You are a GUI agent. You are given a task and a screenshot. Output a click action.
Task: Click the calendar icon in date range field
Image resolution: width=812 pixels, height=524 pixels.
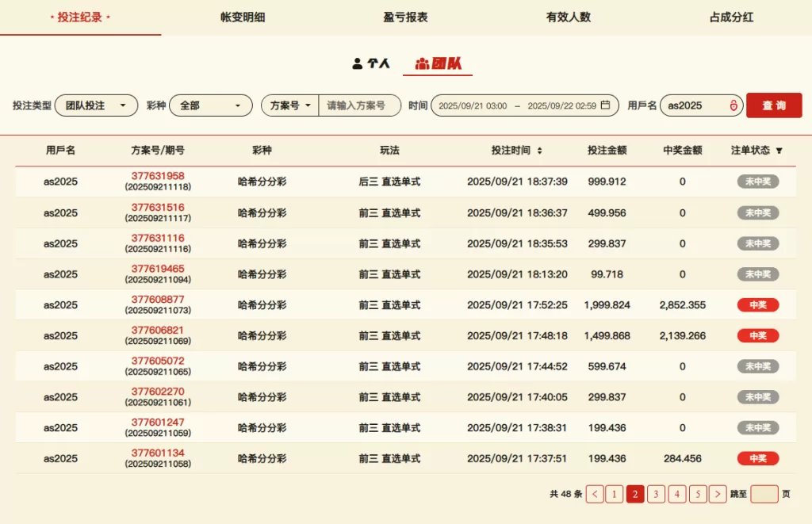606,105
